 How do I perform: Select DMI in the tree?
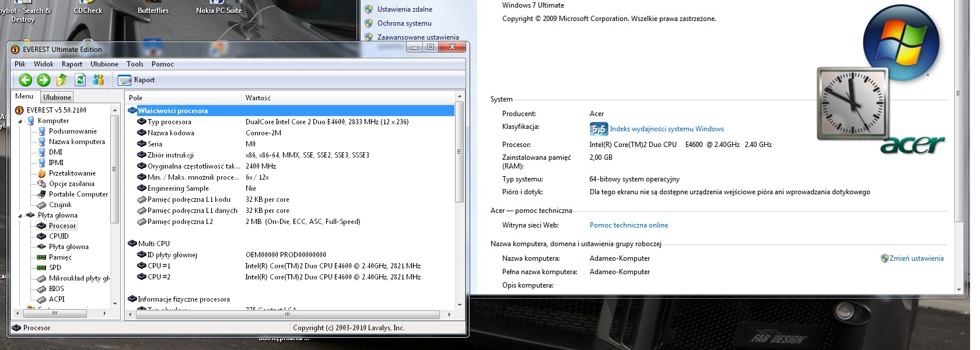point(55,152)
